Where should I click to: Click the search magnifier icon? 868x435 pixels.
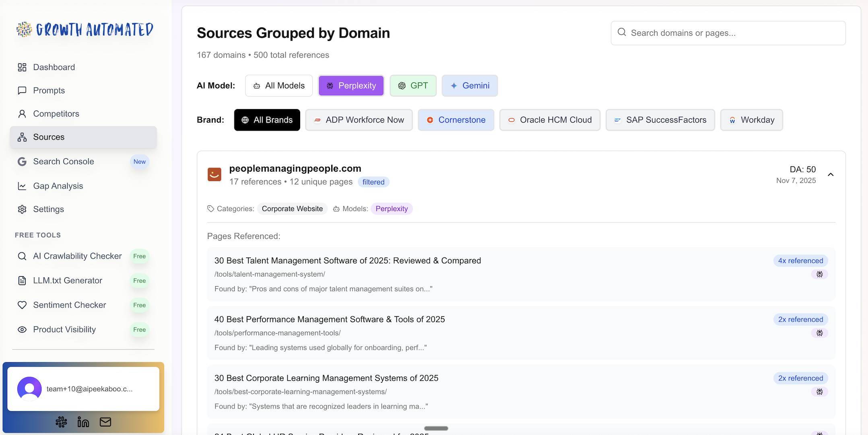pyautogui.click(x=622, y=33)
